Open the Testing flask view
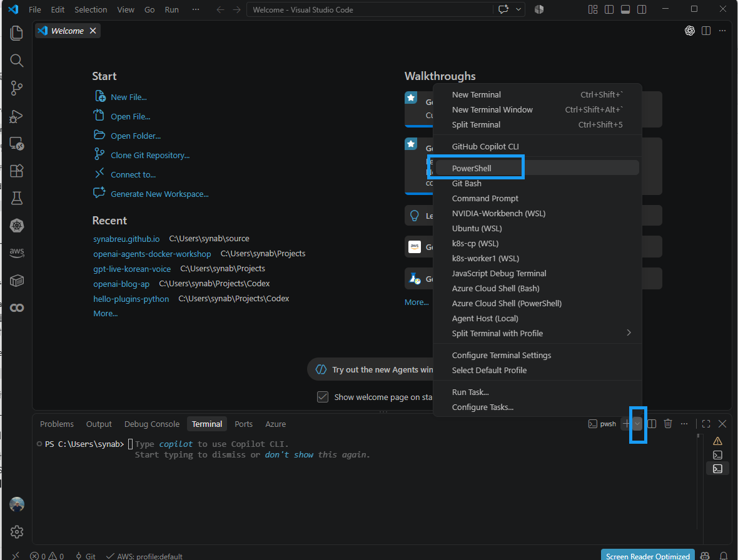The image size is (738, 560). [x=16, y=198]
